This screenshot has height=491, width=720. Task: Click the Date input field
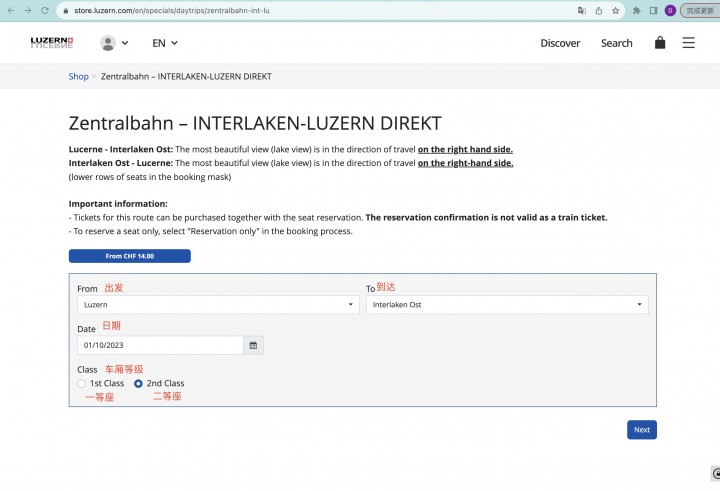point(160,345)
